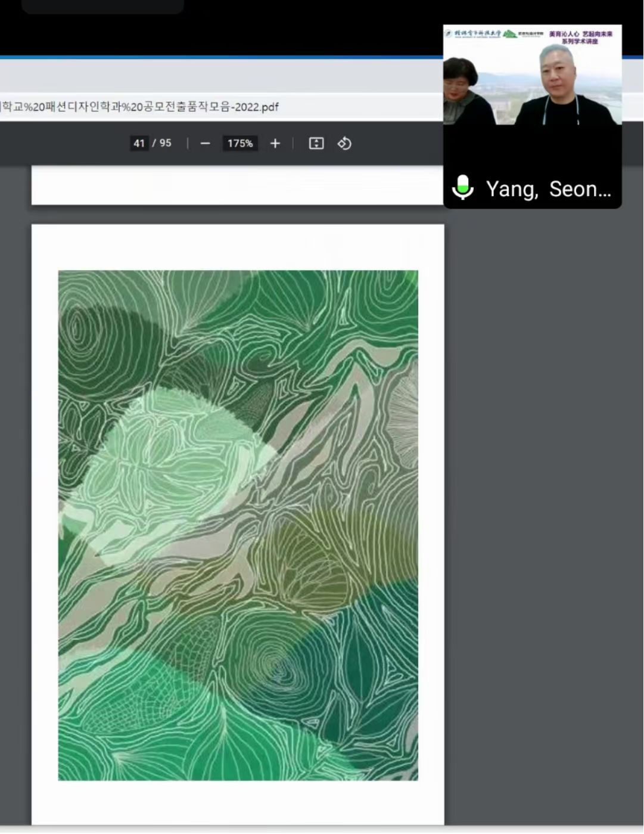Click the lecture banner text in video

click(580, 38)
